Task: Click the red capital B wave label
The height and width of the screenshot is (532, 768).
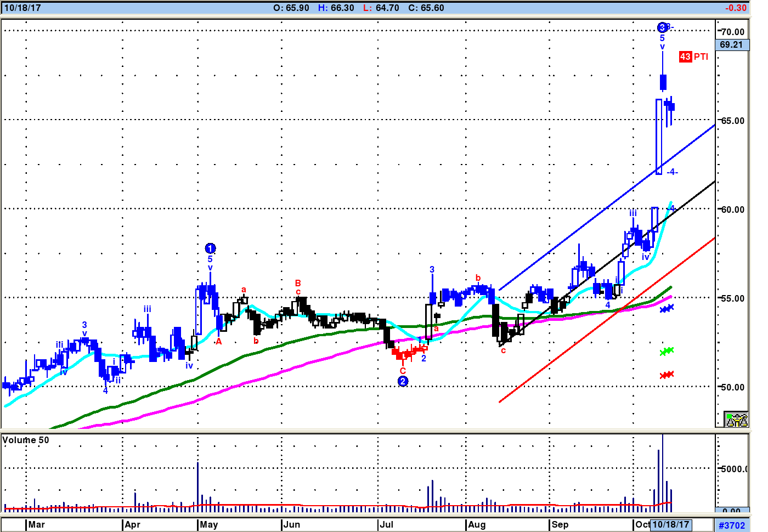Action: [298, 283]
